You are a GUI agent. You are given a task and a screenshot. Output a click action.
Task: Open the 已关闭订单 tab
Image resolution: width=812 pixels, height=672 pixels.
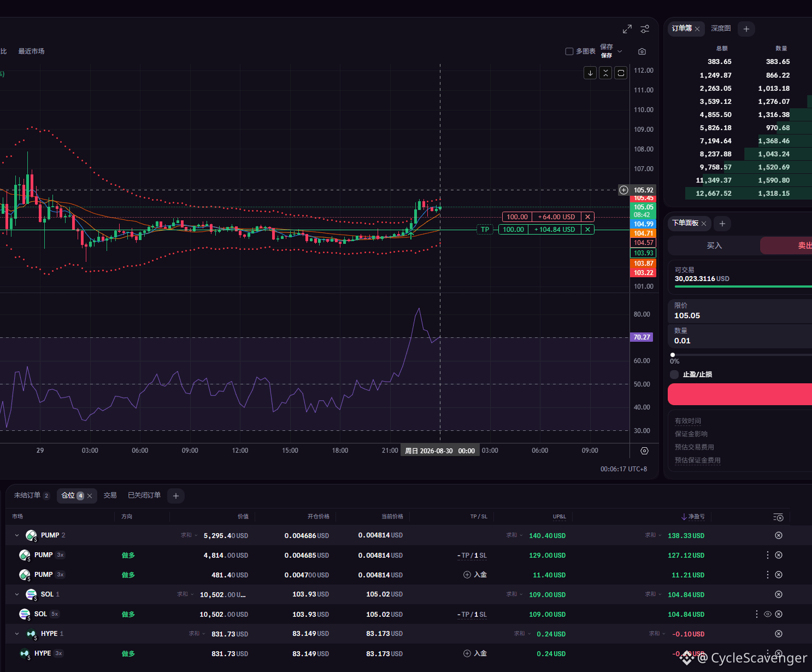point(144,495)
